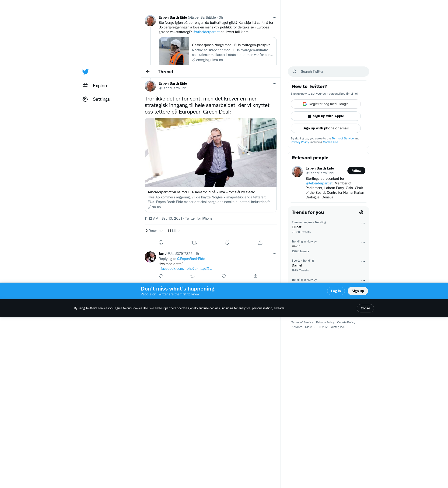Click the search magnifier icon
The width and height of the screenshot is (448, 488).
[294, 72]
